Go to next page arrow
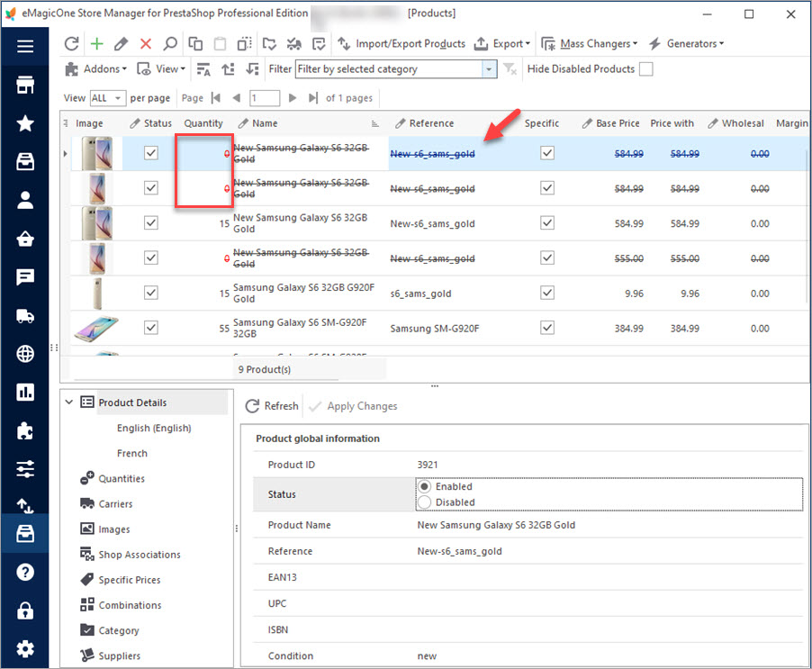This screenshot has width=812, height=669. [292, 98]
